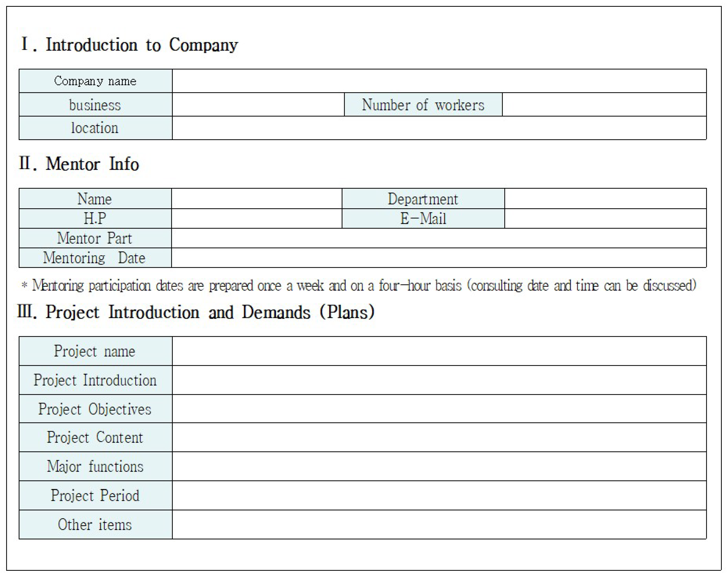Viewport: 728px width, 578px height.
Task: Select the Major functions entry field
Action: click(439, 466)
